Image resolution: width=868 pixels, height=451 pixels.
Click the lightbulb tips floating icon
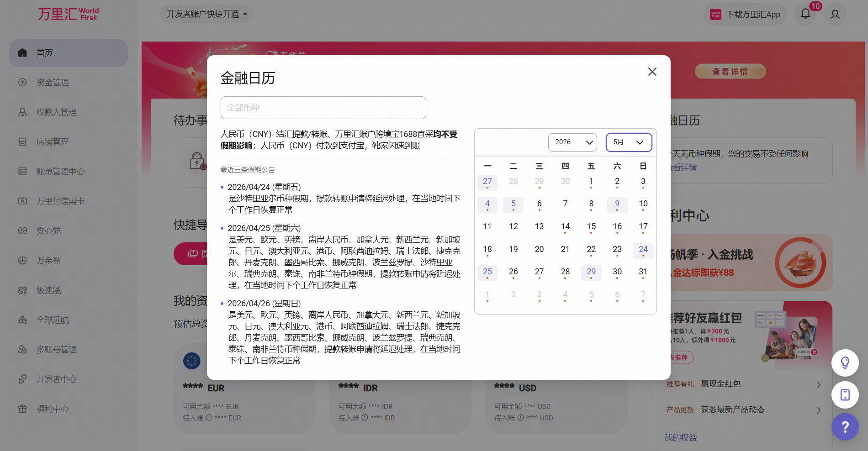tap(845, 363)
